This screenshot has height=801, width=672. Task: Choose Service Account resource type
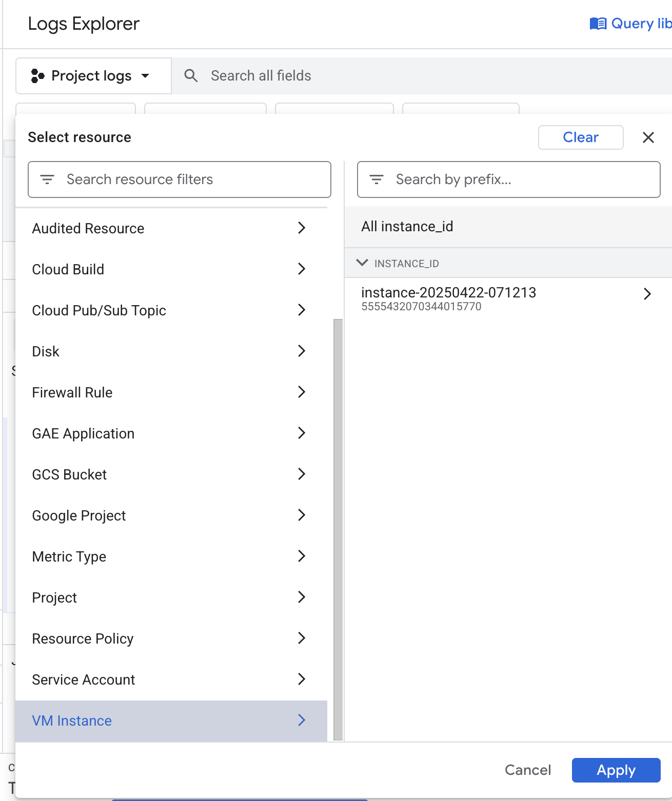[x=171, y=679]
